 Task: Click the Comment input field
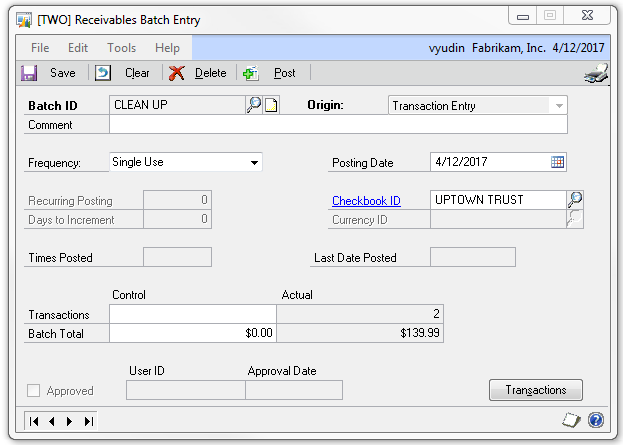(x=338, y=125)
